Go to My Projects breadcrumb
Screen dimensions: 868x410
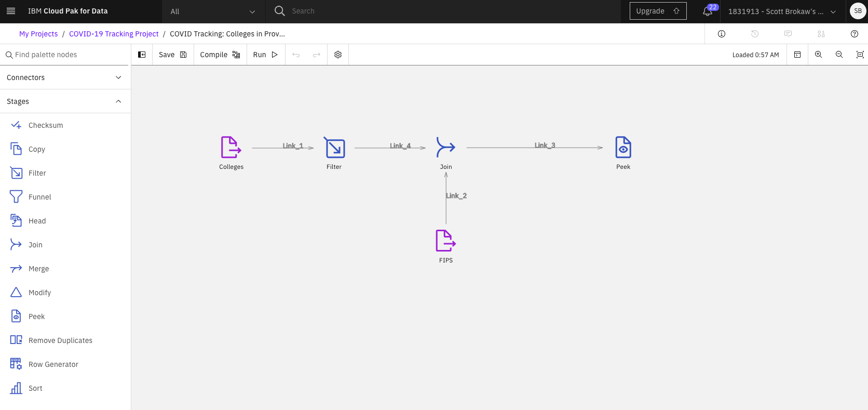[38, 34]
